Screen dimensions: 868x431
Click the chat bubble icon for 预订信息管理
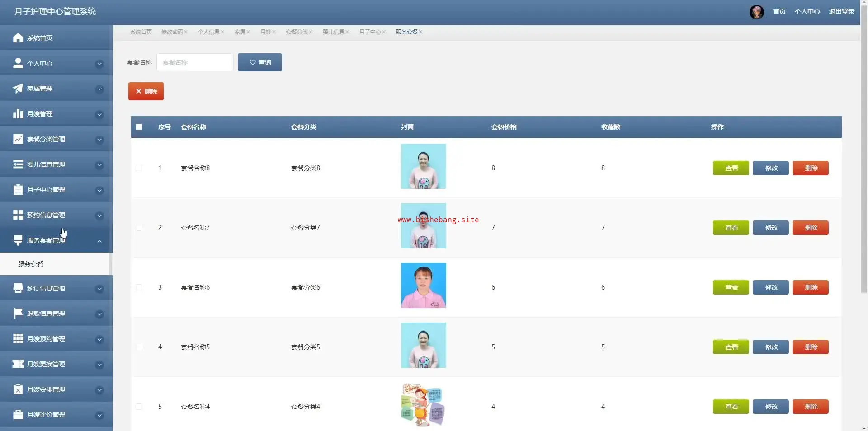pos(18,288)
